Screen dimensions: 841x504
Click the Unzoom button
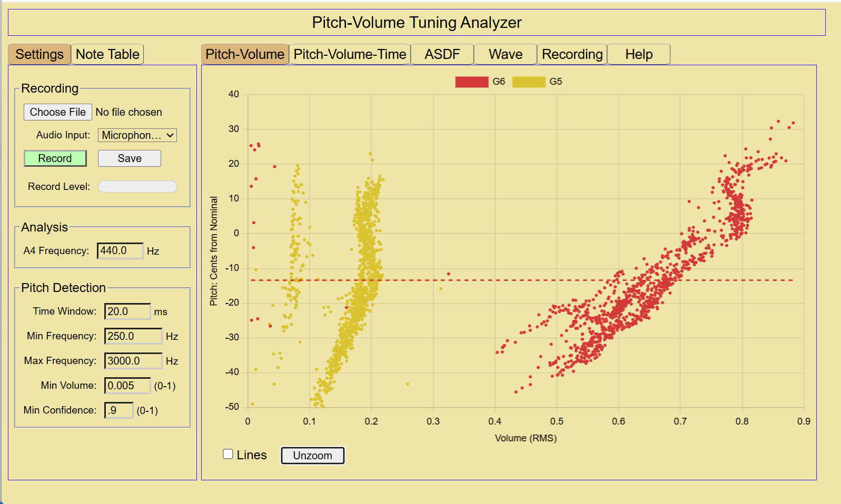(x=313, y=456)
